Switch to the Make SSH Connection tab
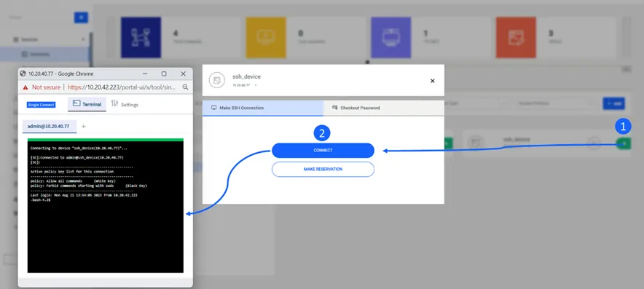 [x=263, y=108]
